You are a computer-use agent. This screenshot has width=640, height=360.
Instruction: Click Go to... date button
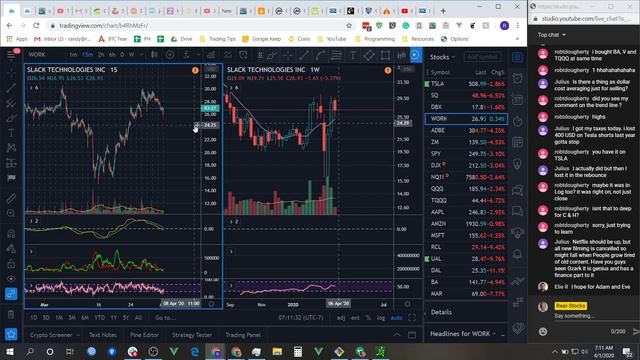pyautogui.click(x=165, y=318)
